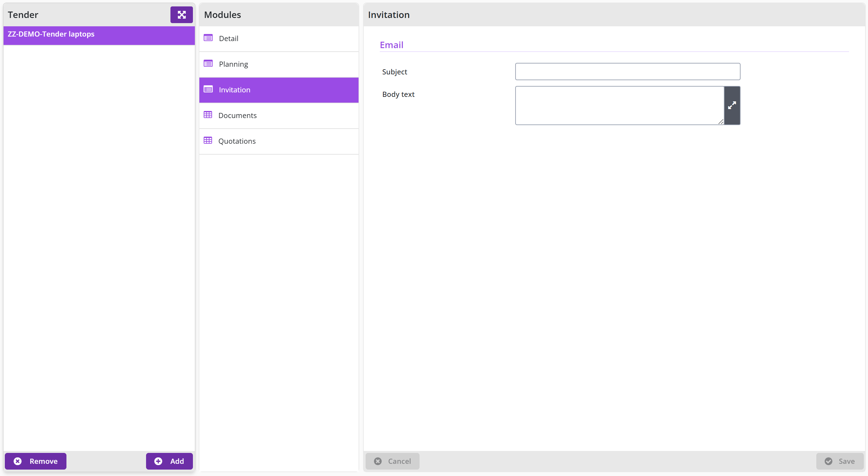Click the Subject label
The width and height of the screenshot is (868, 476).
[x=394, y=72]
